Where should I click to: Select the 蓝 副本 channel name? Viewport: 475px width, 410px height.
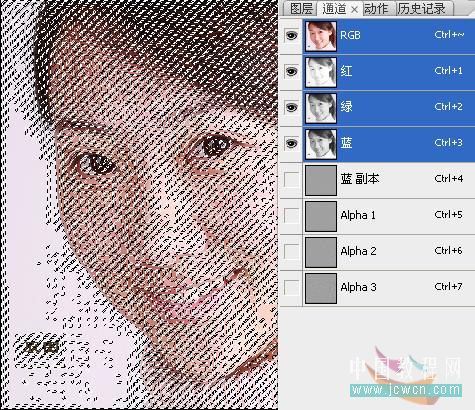click(360, 179)
